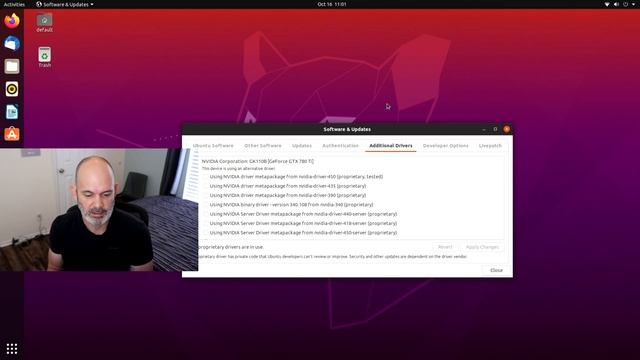Open the clock showing Oct 16 11:01
The image size is (640, 360).
(x=332, y=4)
